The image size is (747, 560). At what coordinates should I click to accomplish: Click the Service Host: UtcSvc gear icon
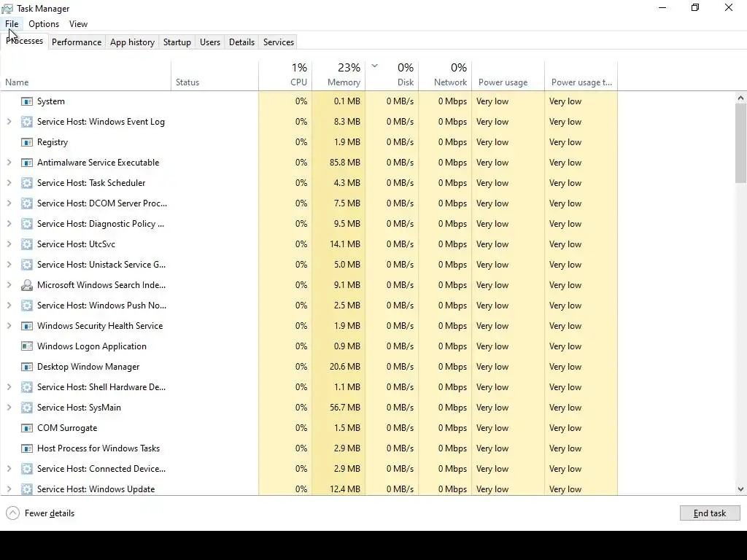tap(27, 244)
